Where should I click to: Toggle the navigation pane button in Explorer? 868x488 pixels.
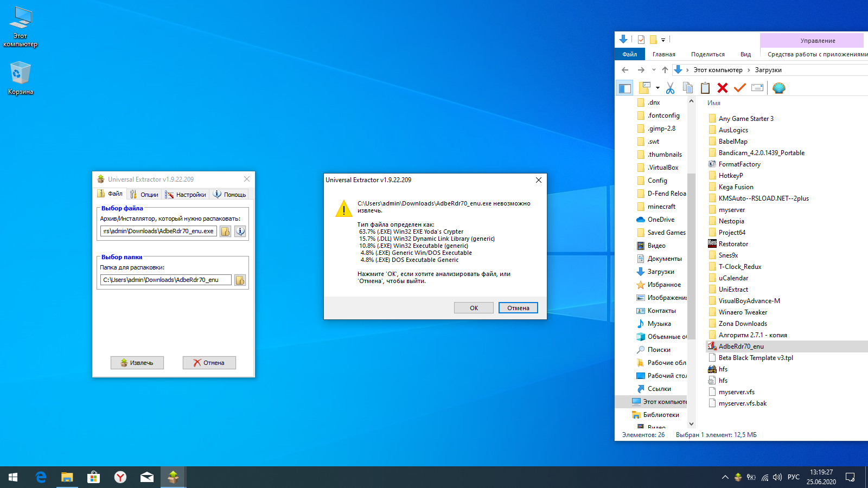625,88
